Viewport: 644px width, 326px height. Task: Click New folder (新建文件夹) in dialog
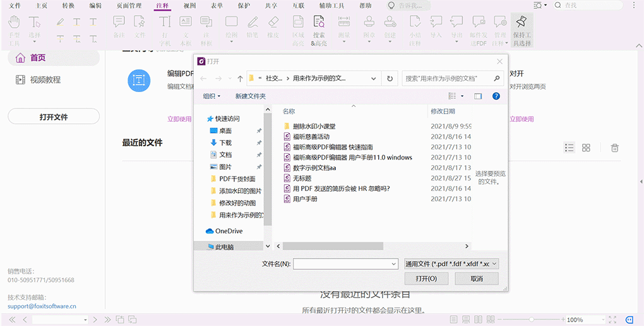[x=251, y=96]
